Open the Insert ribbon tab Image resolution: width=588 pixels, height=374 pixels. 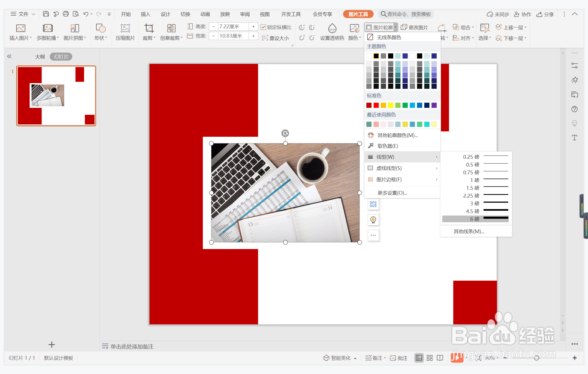(x=145, y=14)
